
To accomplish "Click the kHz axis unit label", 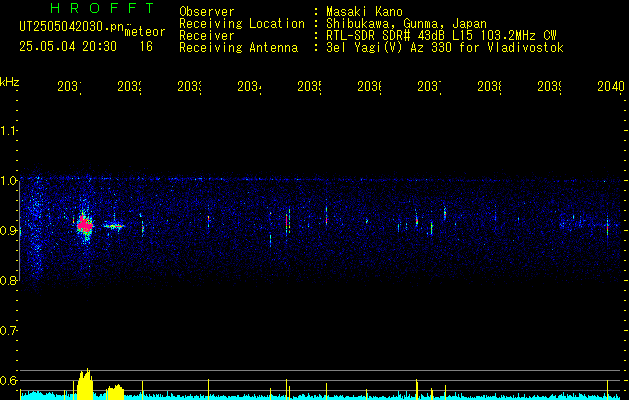I will coord(9,82).
